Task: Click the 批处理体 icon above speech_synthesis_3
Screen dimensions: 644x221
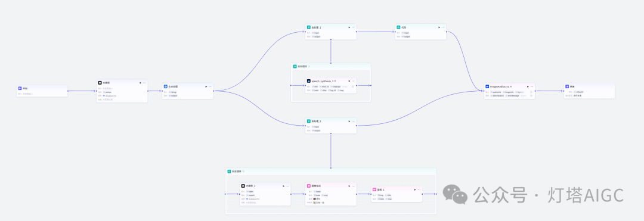Action: [295, 67]
